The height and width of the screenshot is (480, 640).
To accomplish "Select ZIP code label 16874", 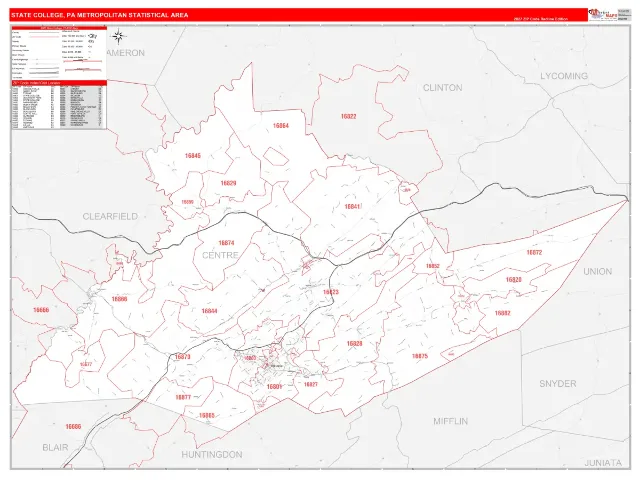I will (x=226, y=243).
